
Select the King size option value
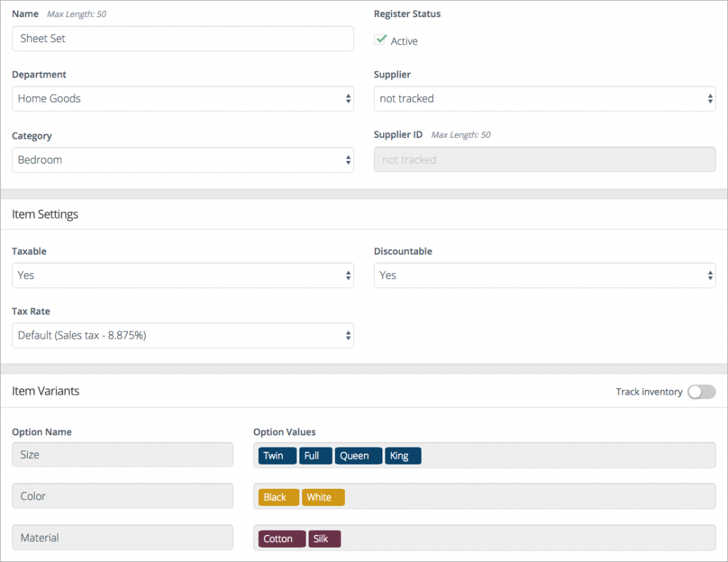coord(403,455)
